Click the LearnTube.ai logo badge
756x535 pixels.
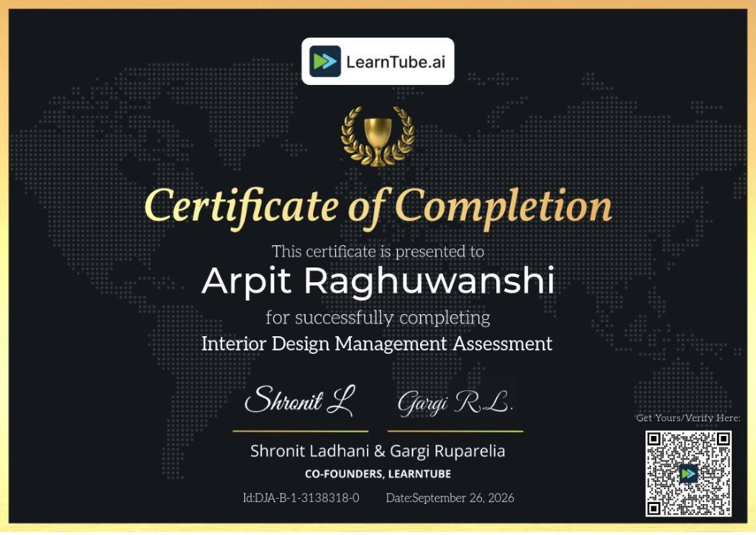click(x=377, y=61)
